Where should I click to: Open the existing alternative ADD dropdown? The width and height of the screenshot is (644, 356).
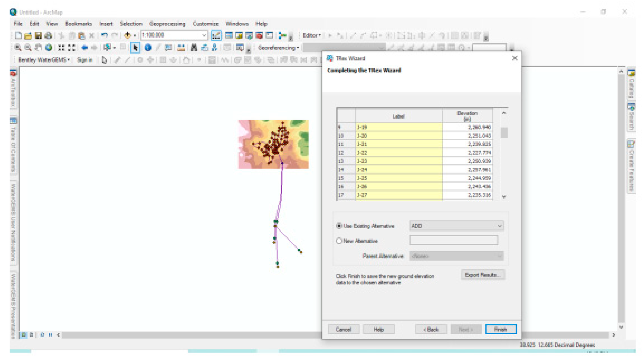click(499, 226)
